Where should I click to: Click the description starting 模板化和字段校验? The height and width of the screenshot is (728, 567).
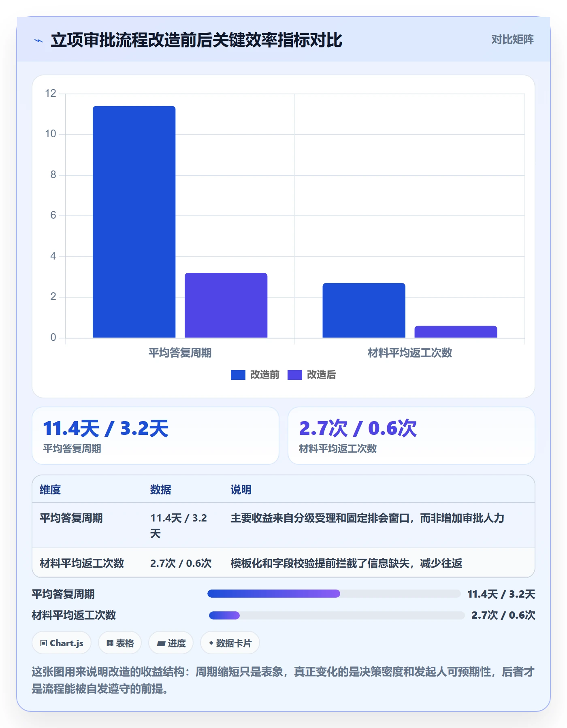(346, 563)
